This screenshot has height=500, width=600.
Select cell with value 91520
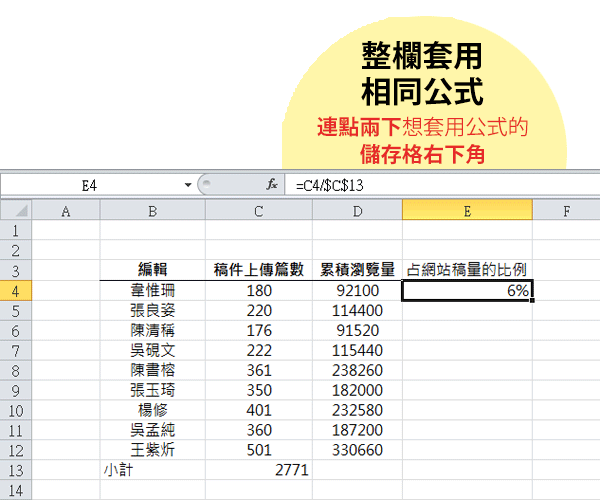pyautogui.click(x=357, y=331)
